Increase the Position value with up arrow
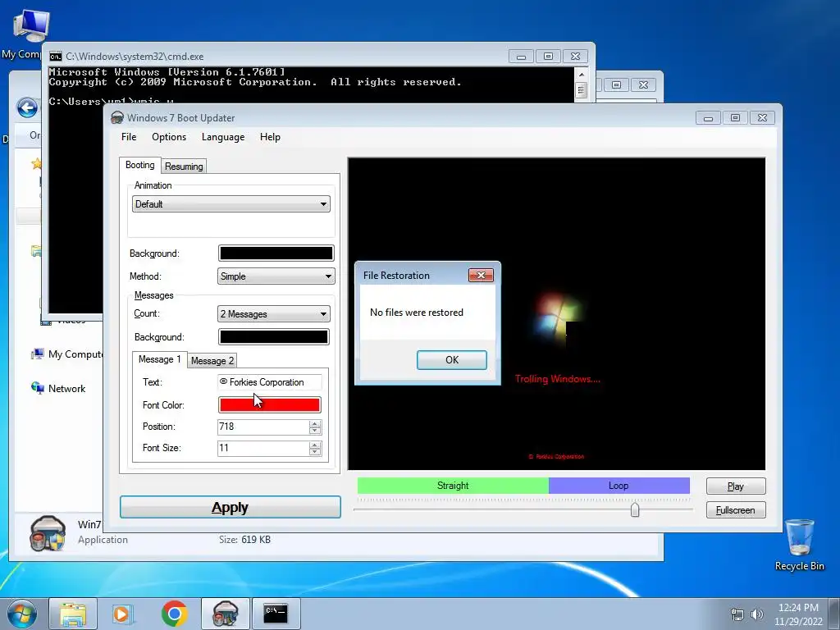Viewport: 840px width, 630px height. point(315,424)
